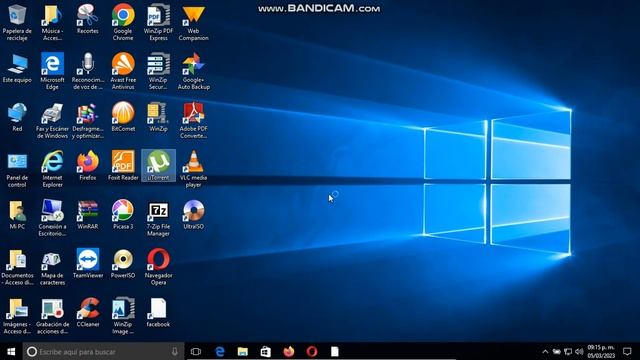Click the Web Companion icon
Screen dimensions: 640x360
(193, 22)
